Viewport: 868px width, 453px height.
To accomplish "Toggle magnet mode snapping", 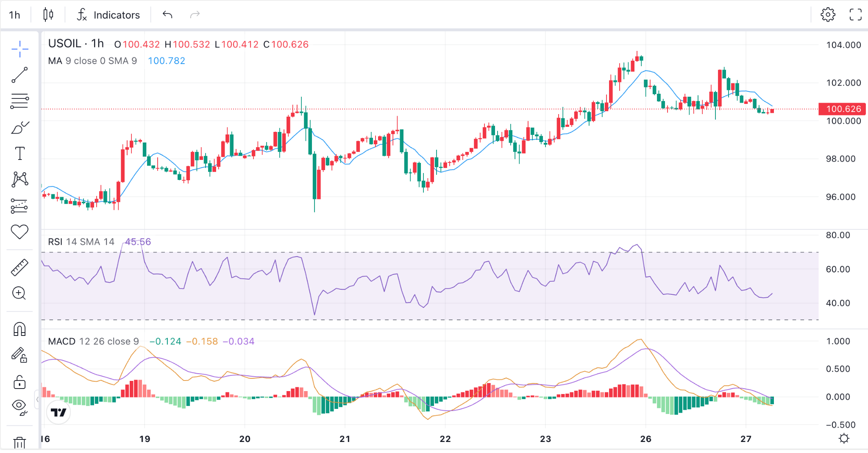I will (19, 329).
